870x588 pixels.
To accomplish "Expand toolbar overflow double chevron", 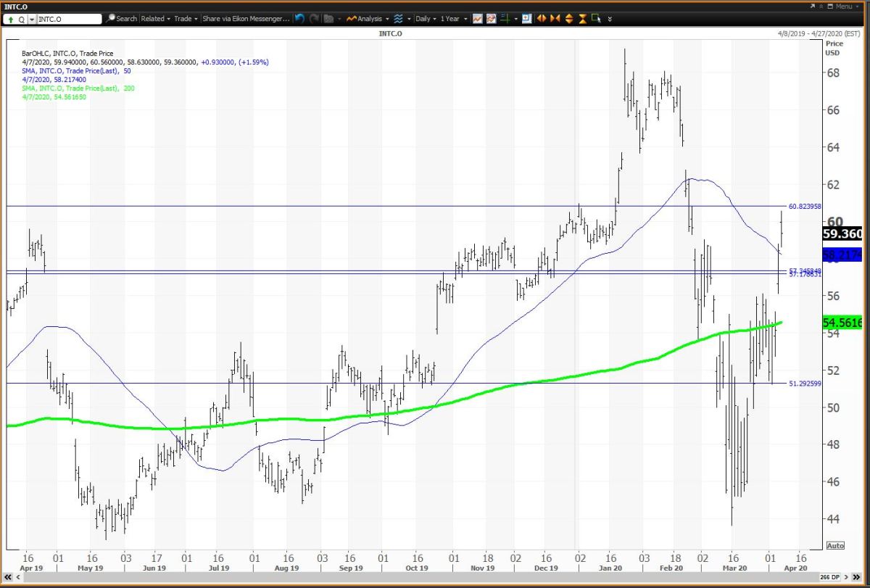I will point(610,18).
